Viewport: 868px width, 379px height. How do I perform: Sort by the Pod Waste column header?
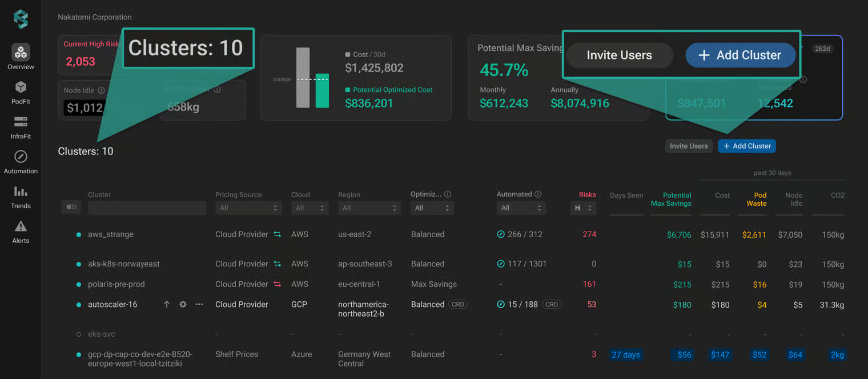click(x=757, y=199)
